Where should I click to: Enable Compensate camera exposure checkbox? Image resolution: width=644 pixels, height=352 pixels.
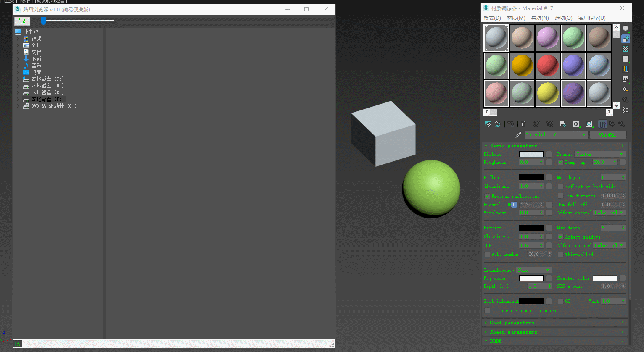click(x=487, y=310)
